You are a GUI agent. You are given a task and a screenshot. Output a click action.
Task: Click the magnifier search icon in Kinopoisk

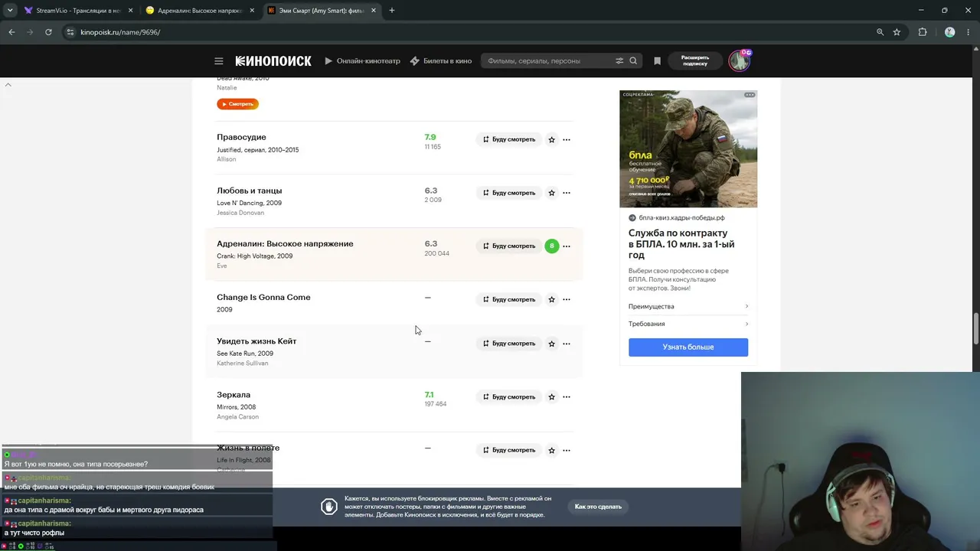pyautogui.click(x=633, y=61)
